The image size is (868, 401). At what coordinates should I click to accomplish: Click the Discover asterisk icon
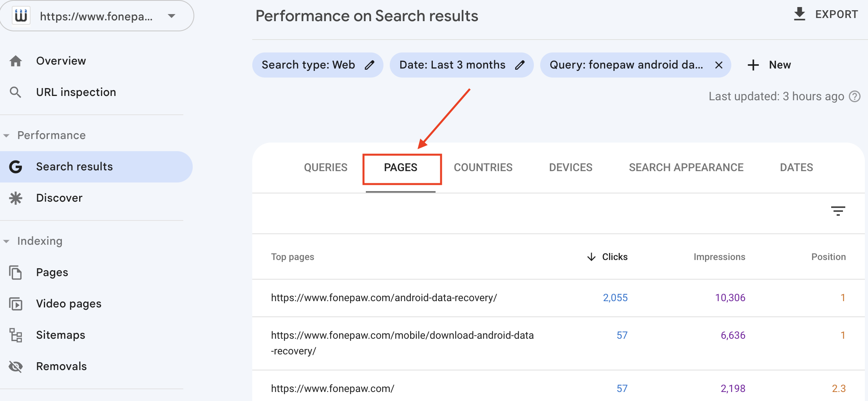click(x=16, y=198)
